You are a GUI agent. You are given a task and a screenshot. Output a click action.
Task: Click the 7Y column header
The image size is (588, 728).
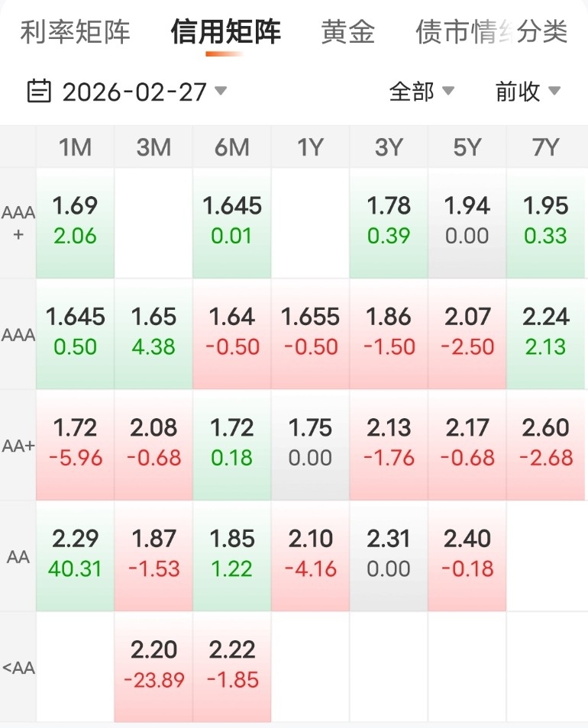(546, 147)
